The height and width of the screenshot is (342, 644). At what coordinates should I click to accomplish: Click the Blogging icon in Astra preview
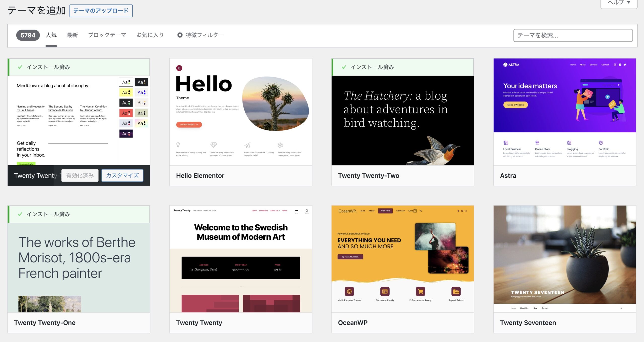569,143
